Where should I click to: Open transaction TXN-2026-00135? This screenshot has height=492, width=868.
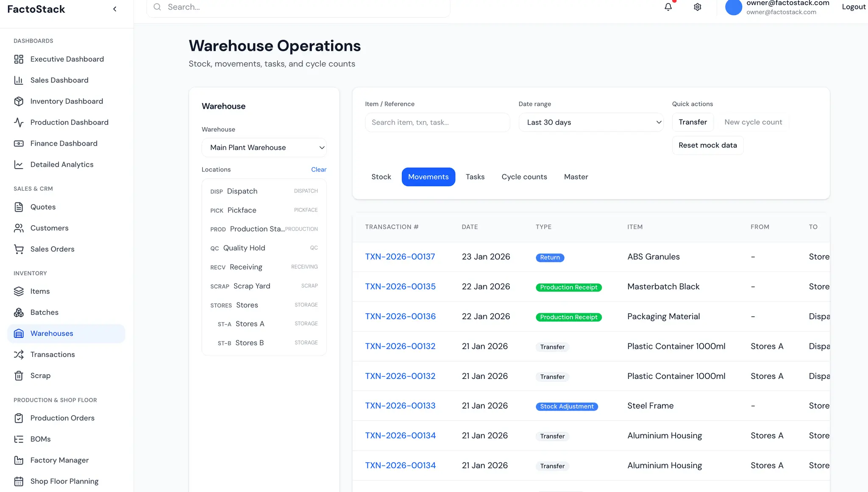(401, 287)
